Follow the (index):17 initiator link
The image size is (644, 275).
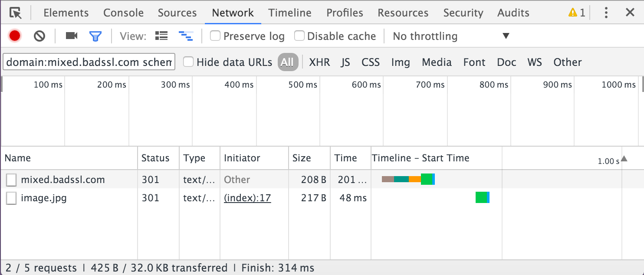coord(247,198)
